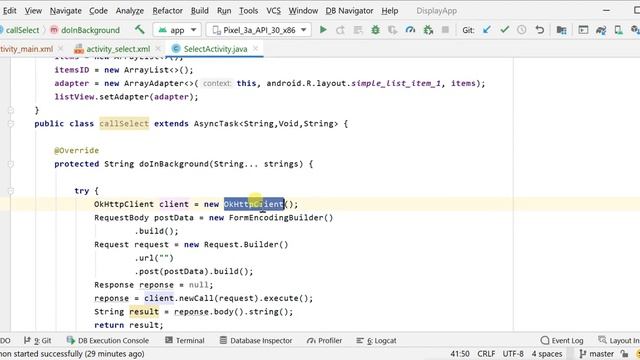Open SDK Manager icon
Screen dimensions: 640x360
tap(635, 30)
